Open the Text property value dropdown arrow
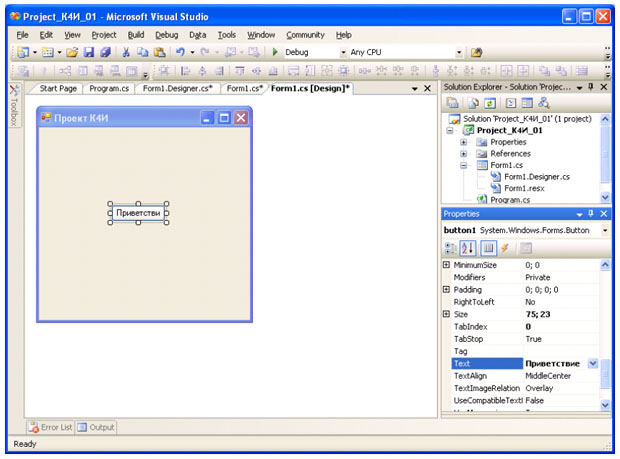This screenshot has width=620, height=459. click(x=592, y=363)
